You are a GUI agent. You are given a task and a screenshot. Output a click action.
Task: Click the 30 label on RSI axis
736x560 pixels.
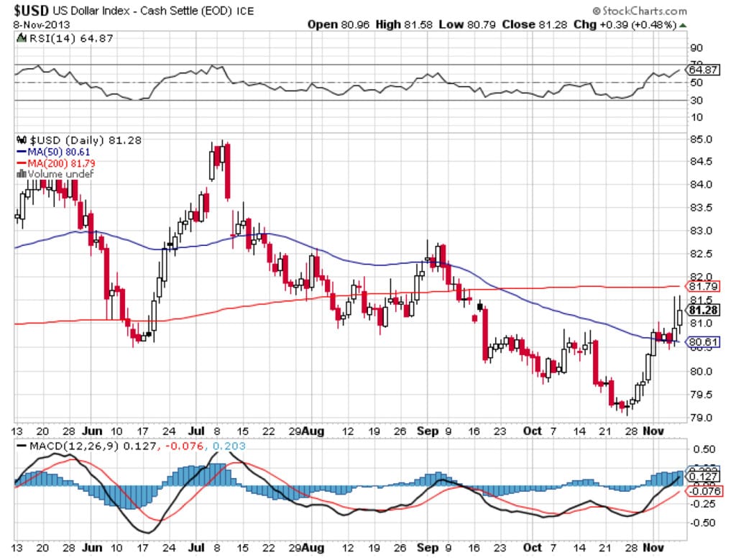coord(696,101)
